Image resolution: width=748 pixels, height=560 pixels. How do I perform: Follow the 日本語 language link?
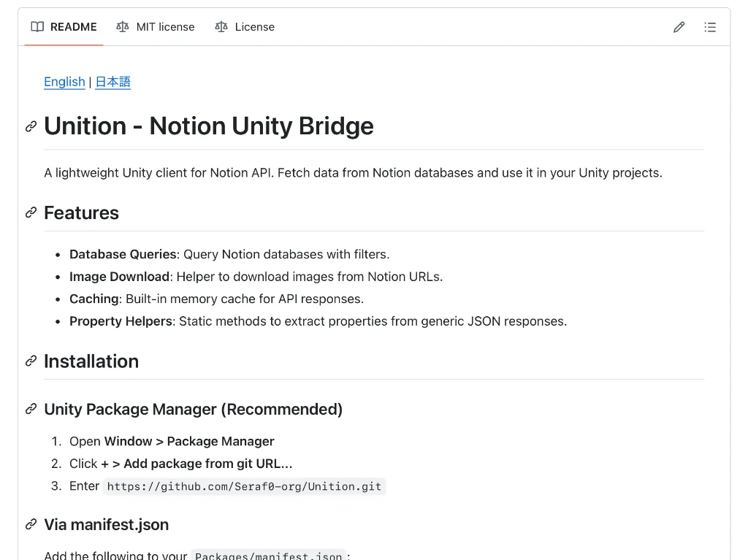click(x=113, y=82)
